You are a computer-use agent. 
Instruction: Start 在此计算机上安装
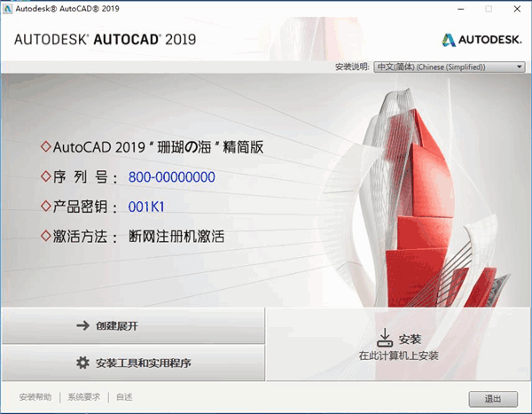pyautogui.click(x=398, y=346)
